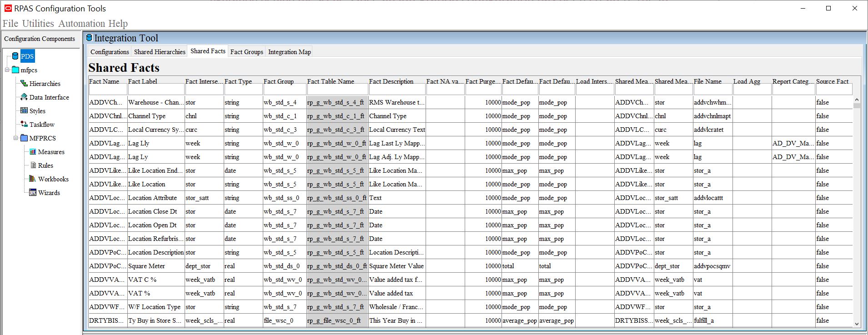Switch to the Configurations tab
Image resolution: width=868 pixels, height=335 pixels.
pos(110,52)
